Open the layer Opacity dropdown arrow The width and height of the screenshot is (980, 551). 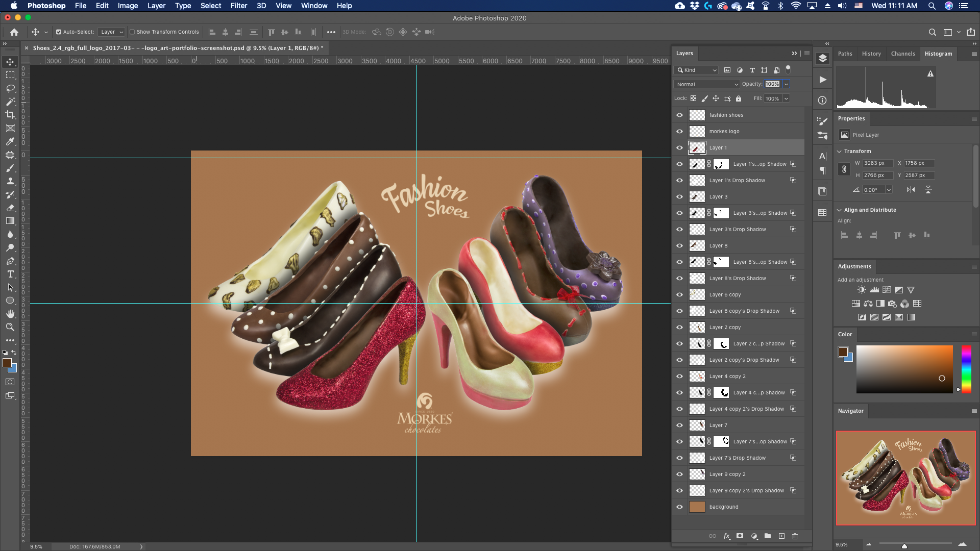[x=787, y=84]
